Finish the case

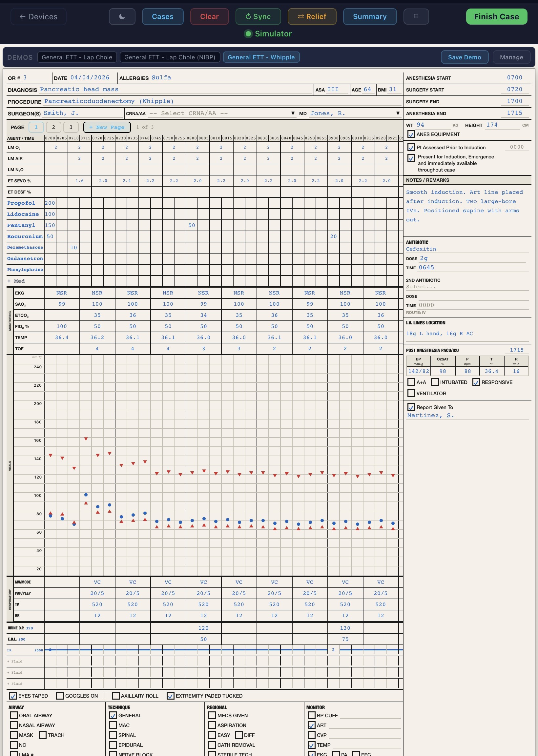(x=496, y=16)
